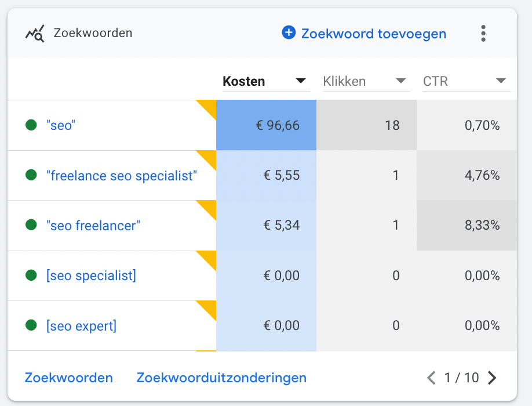Click Zoekwoord toevoegen link

point(374,34)
